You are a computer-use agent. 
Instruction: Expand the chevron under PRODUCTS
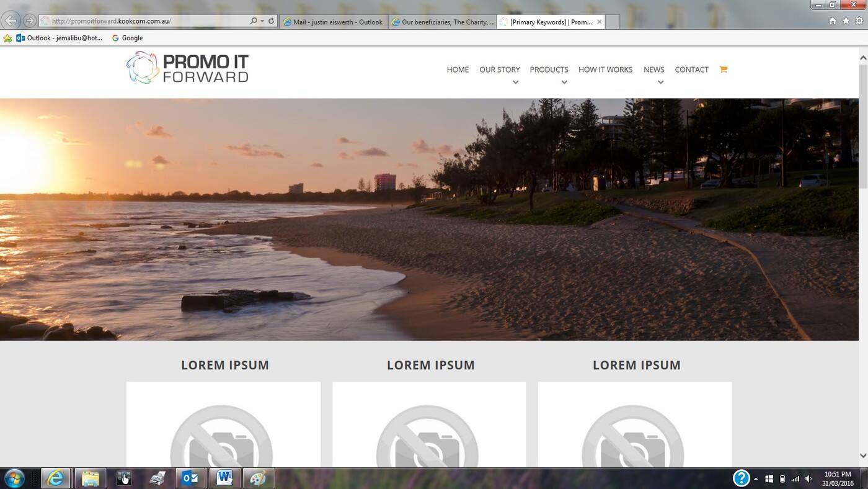(x=564, y=82)
